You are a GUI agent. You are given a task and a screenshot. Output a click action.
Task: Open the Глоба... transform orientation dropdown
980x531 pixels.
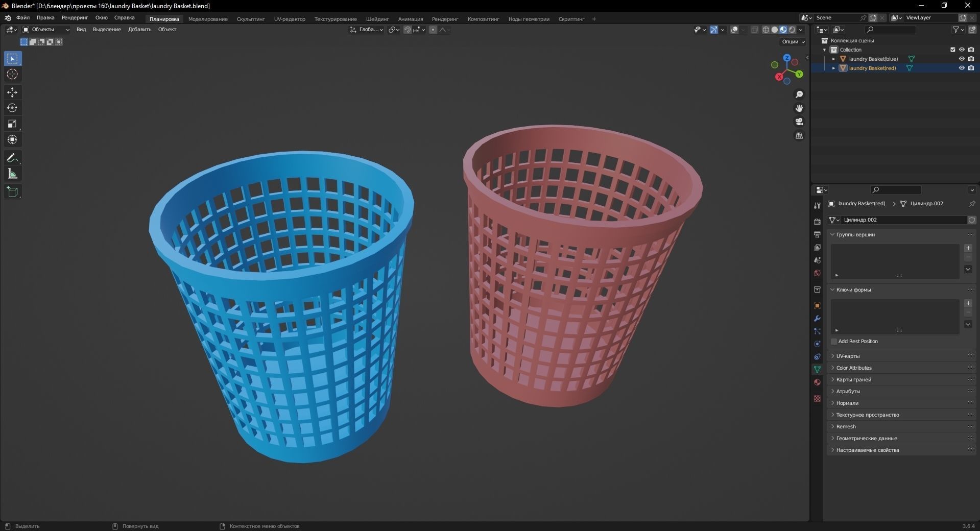(367, 30)
